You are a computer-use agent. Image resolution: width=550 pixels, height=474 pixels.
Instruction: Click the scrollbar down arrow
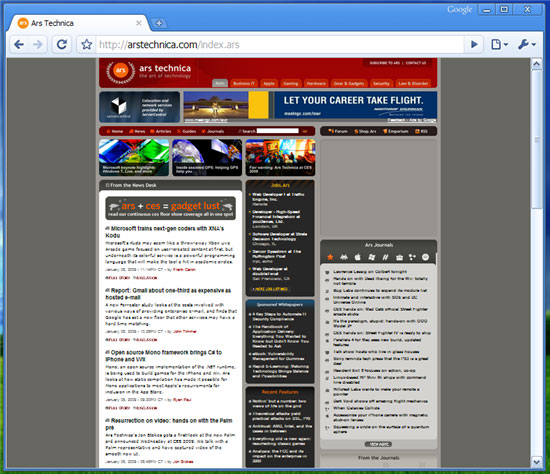537,462
